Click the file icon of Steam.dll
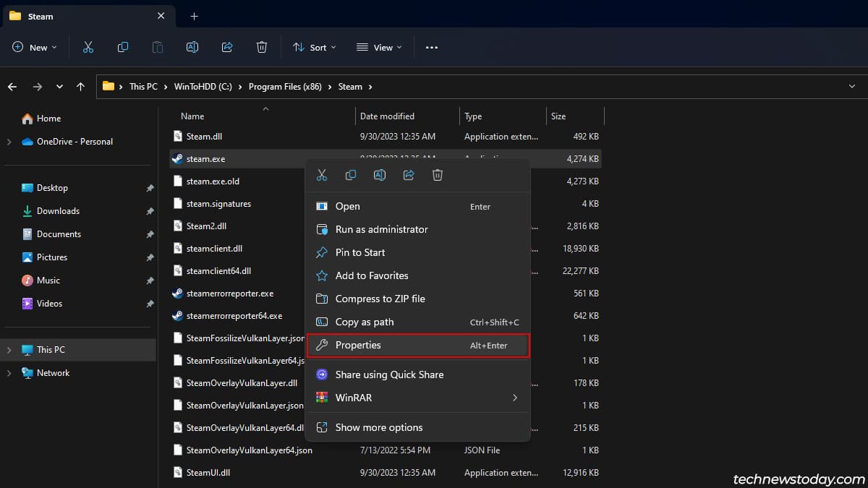Viewport: 868px width, 488px height. click(178, 136)
